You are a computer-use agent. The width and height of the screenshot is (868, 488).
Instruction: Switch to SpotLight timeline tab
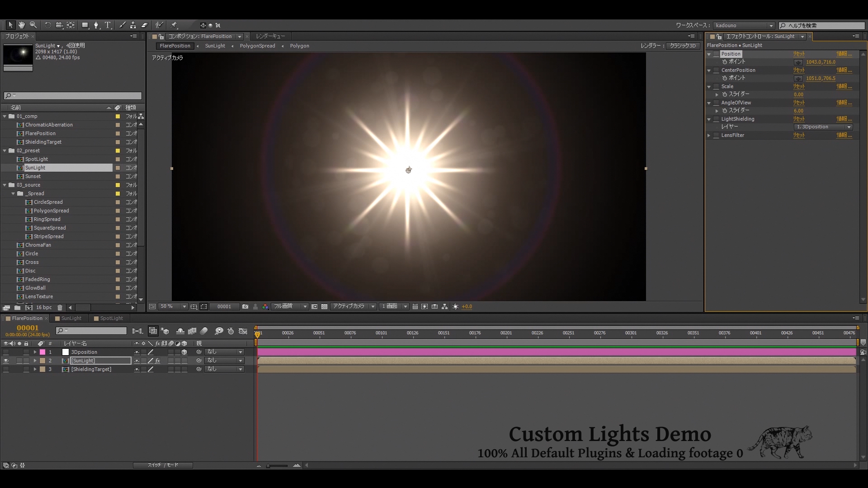(x=108, y=318)
